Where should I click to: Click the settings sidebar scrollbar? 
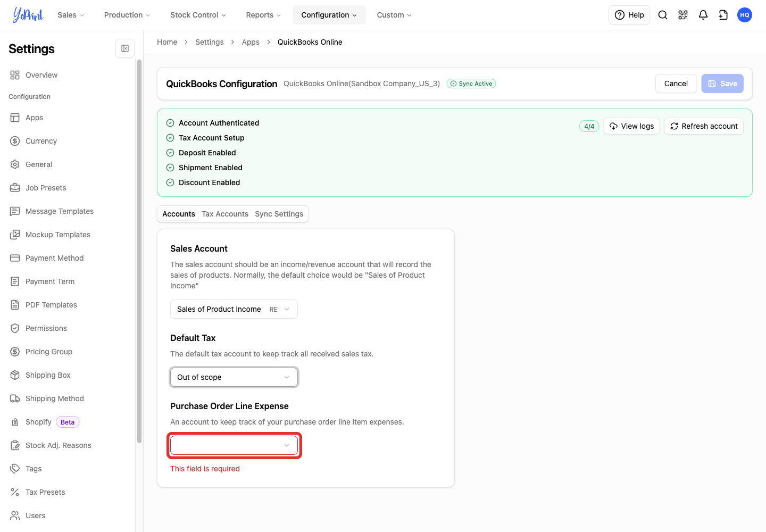139,250
